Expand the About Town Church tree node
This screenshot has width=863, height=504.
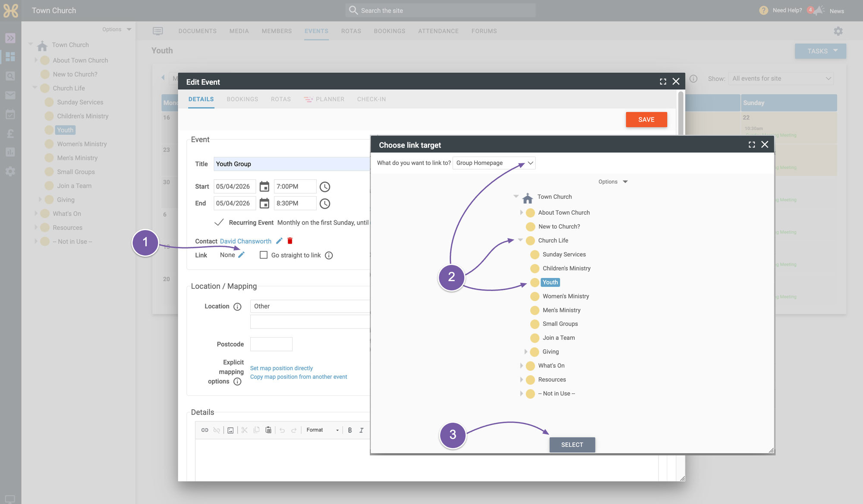pos(521,213)
